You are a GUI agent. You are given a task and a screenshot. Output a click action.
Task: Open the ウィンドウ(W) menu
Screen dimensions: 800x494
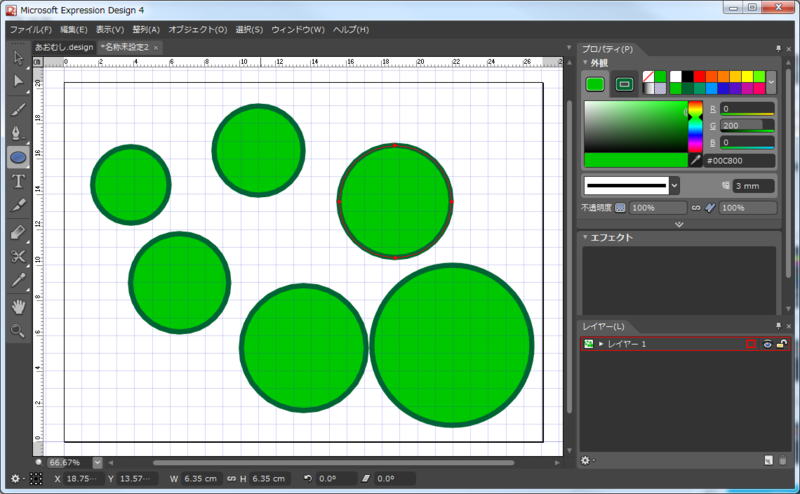tap(297, 30)
